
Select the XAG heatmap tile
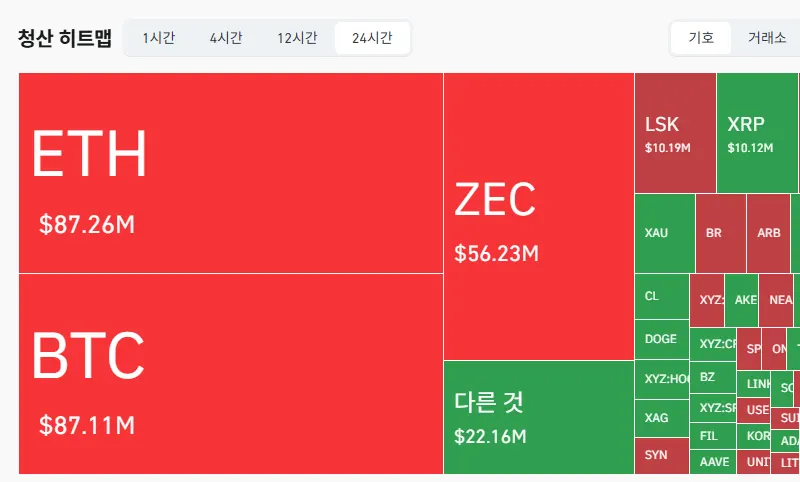(x=662, y=418)
